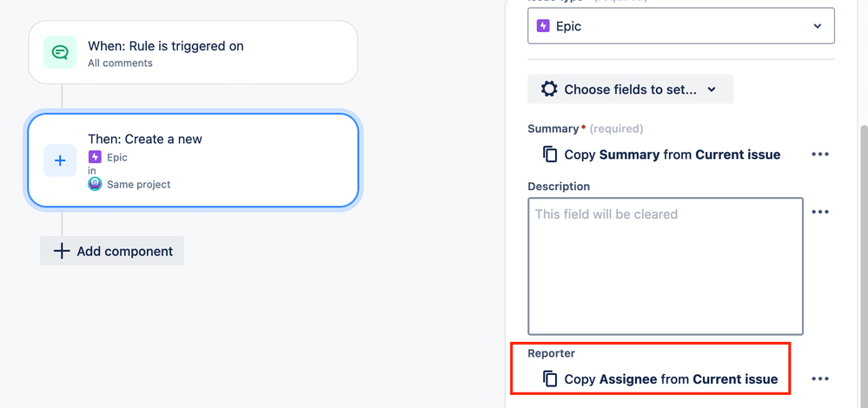Click the purple Epic icon in issue type field
This screenshot has height=408, width=868.
point(544,26)
